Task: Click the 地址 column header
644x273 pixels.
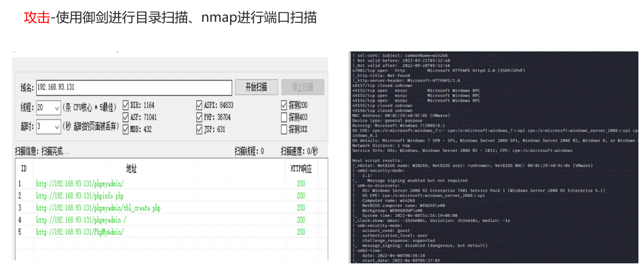Action: point(132,169)
